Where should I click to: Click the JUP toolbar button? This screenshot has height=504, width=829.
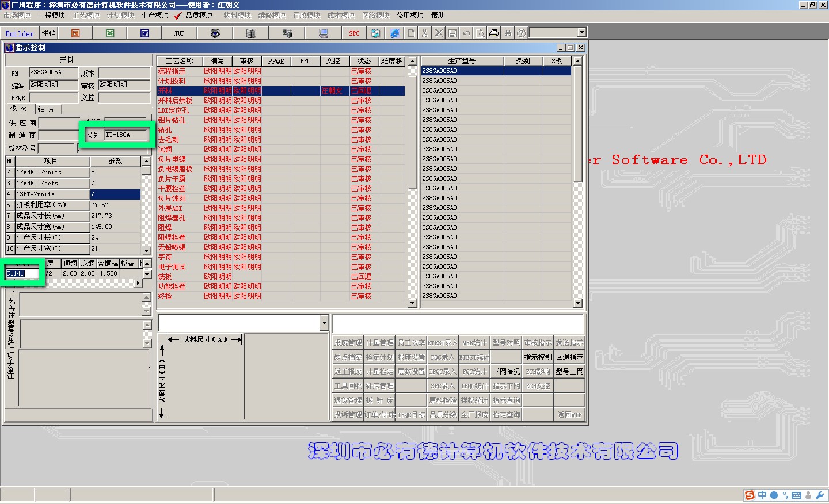179,33
